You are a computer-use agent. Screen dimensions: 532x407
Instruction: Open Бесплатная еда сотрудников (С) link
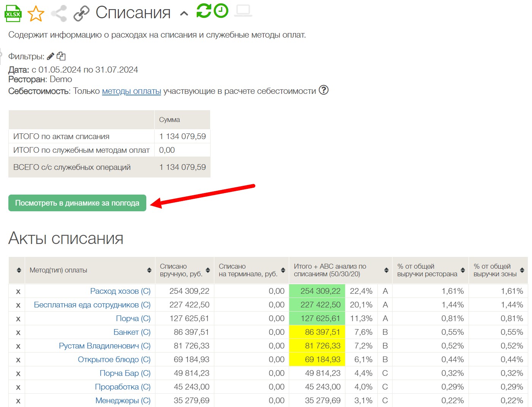coord(92,305)
